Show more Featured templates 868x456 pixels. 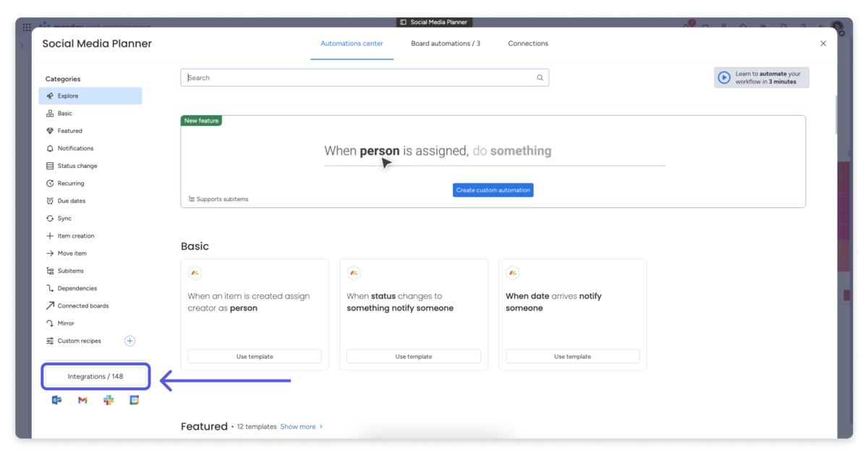(x=302, y=427)
